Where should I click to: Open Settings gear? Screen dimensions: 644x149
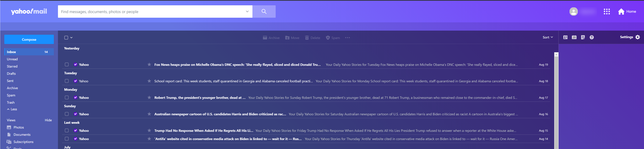click(x=637, y=37)
